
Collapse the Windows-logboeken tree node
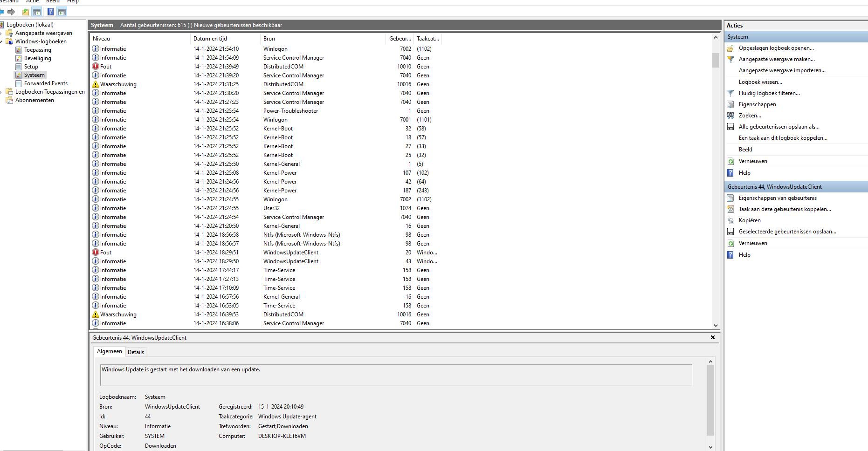(1, 41)
